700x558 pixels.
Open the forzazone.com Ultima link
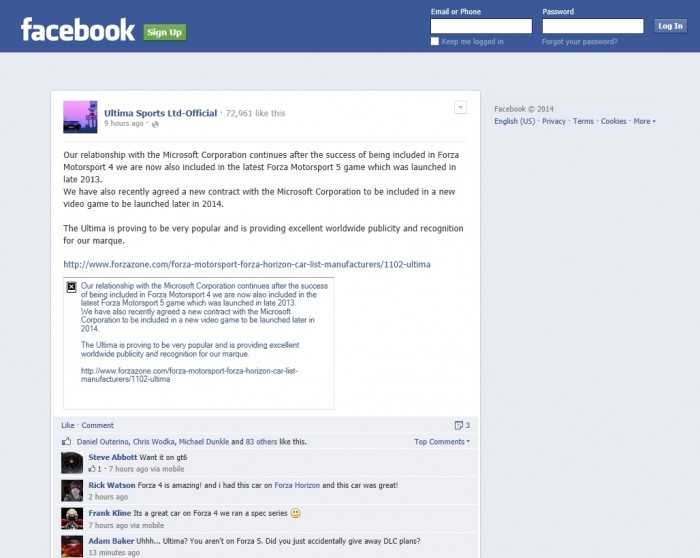247,264
